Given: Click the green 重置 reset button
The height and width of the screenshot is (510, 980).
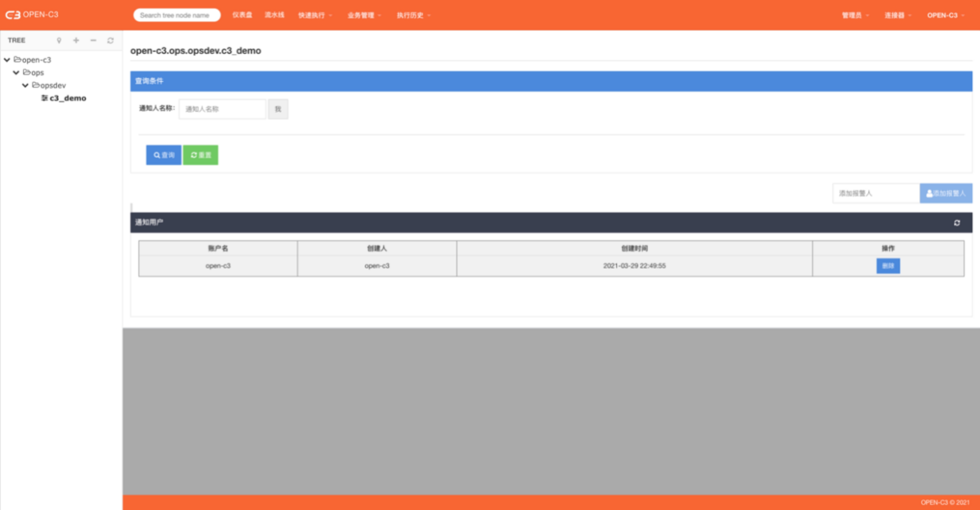Looking at the screenshot, I should click(201, 155).
